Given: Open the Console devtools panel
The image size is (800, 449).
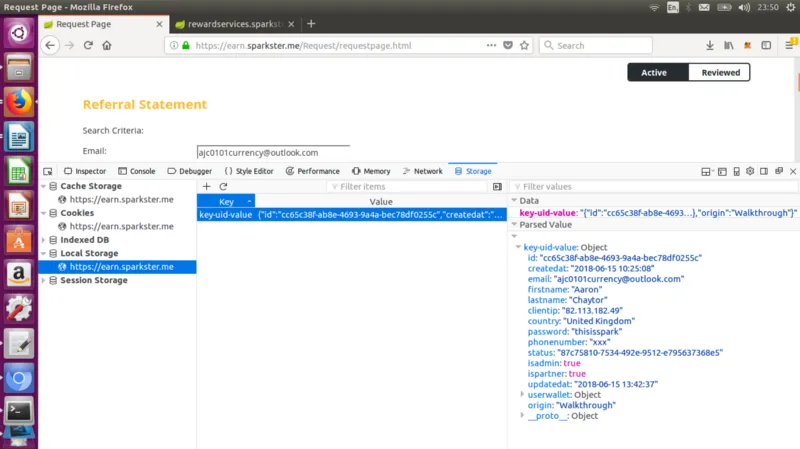Looking at the screenshot, I should [137, 171].
